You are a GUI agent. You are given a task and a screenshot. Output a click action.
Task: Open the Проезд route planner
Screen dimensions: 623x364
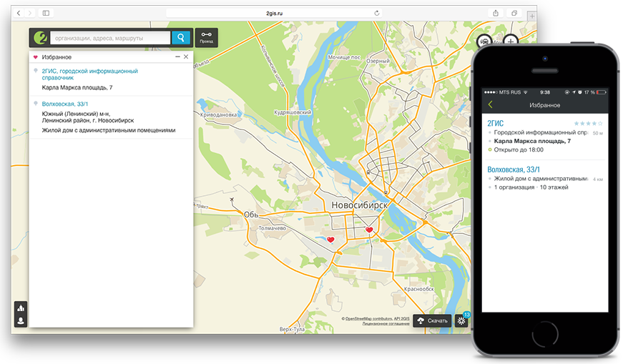click(x=206, y=38)
